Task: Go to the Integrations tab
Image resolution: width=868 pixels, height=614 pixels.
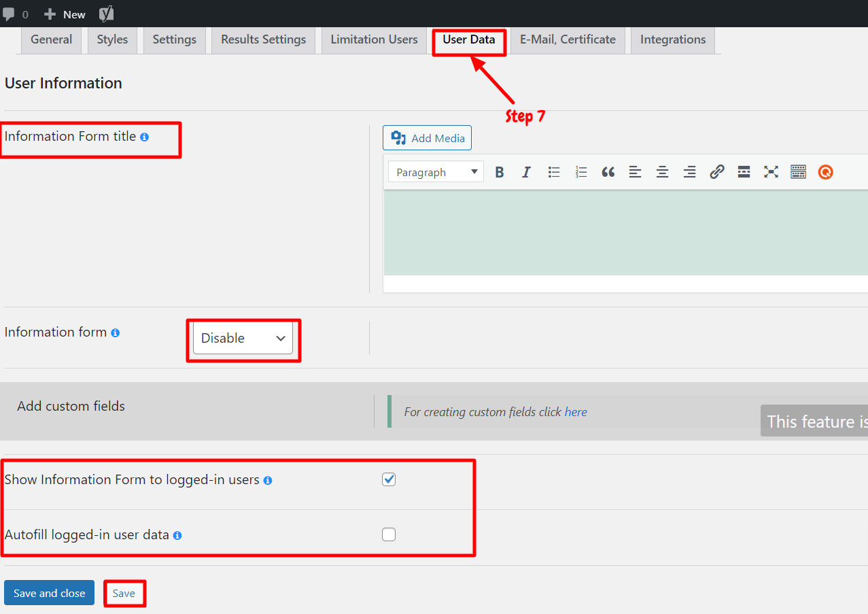Action: click(673, 40)
